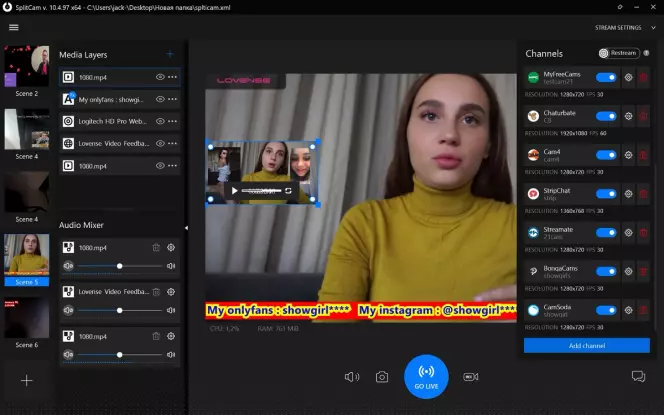This screenshot has height=415, width=664.
Task: Open options menu for first 1080.mp4 layer
Action: coord(172,77)
